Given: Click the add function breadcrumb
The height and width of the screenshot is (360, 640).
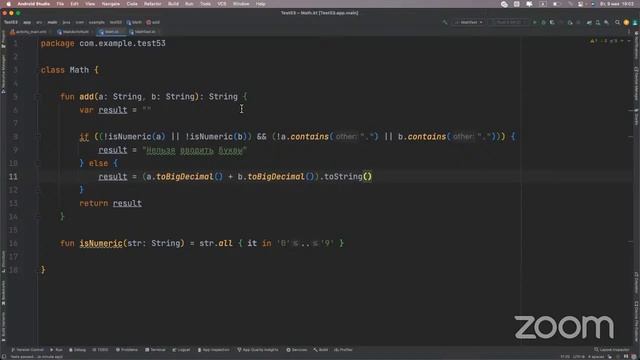Looking at the screenshot, I should point(153,22).
